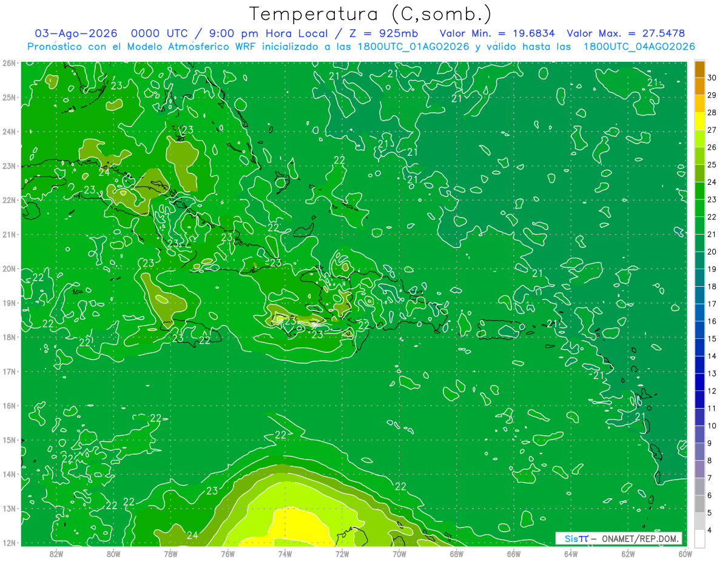Pick purple color bar segment between 7 and 8
The height and width of the screenshot is (562, 728).
click(699, 469)
